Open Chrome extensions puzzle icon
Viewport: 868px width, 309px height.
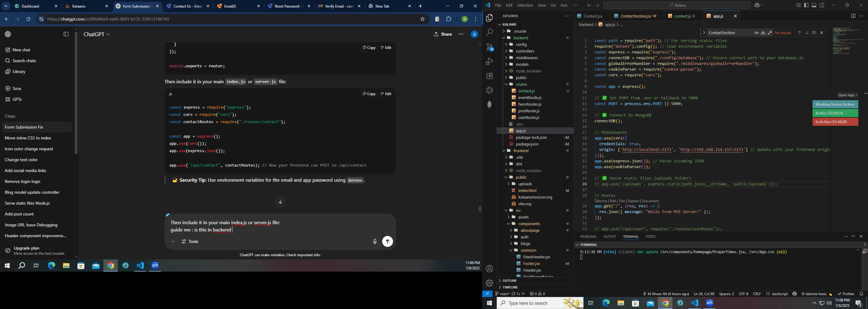(x=448, y=19)
